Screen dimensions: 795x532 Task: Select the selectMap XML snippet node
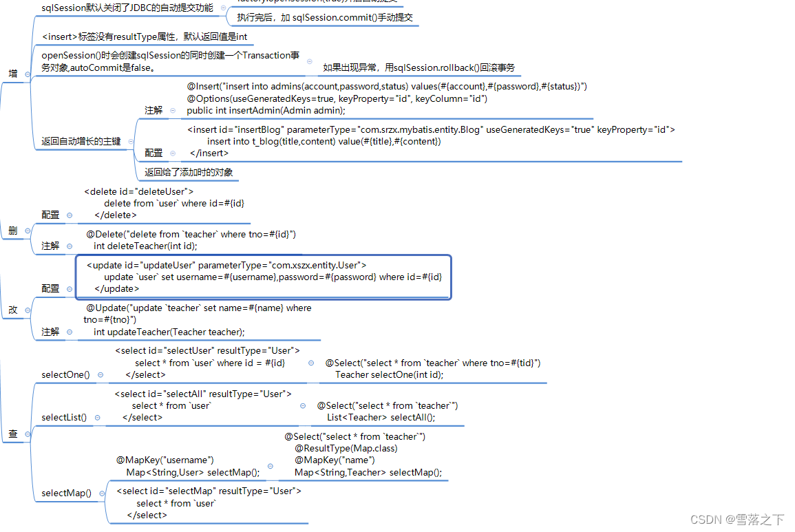click(209, 503)
